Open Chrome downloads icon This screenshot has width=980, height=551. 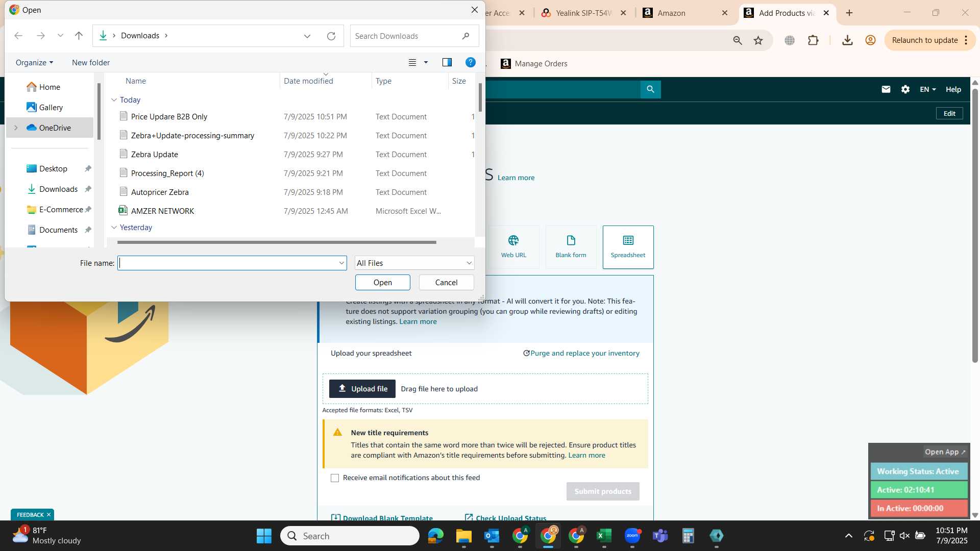pyautogui.click(x=847, y=40)
